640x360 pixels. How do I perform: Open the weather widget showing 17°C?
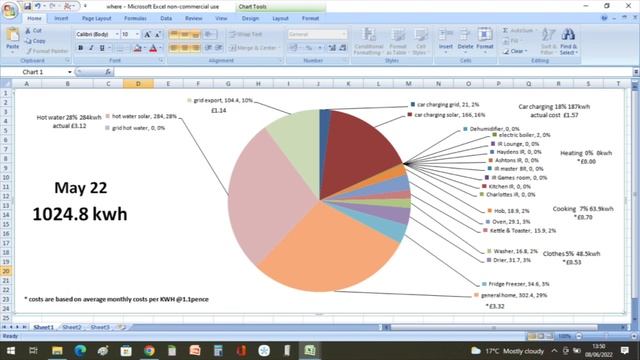click(508, 351)
